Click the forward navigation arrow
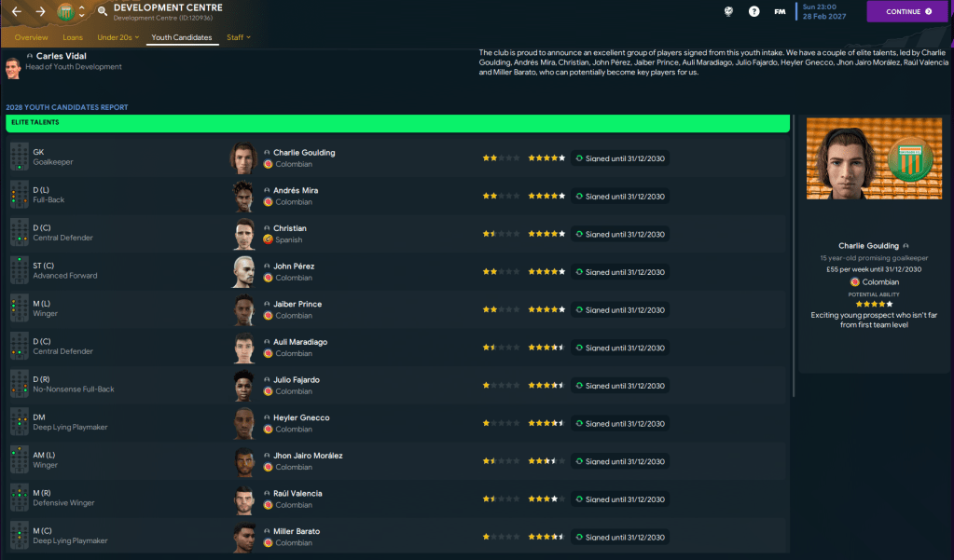The height and width of the screenshot is (560, 954). pos(40,11)
